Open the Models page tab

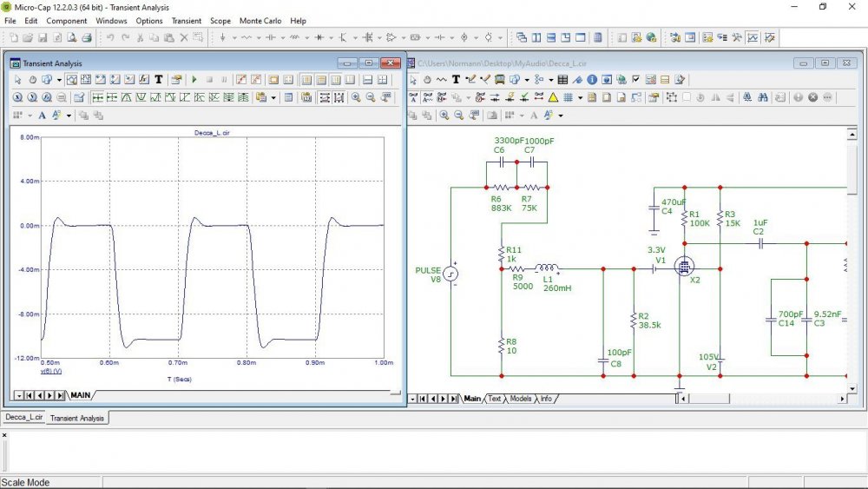(521, 399)
